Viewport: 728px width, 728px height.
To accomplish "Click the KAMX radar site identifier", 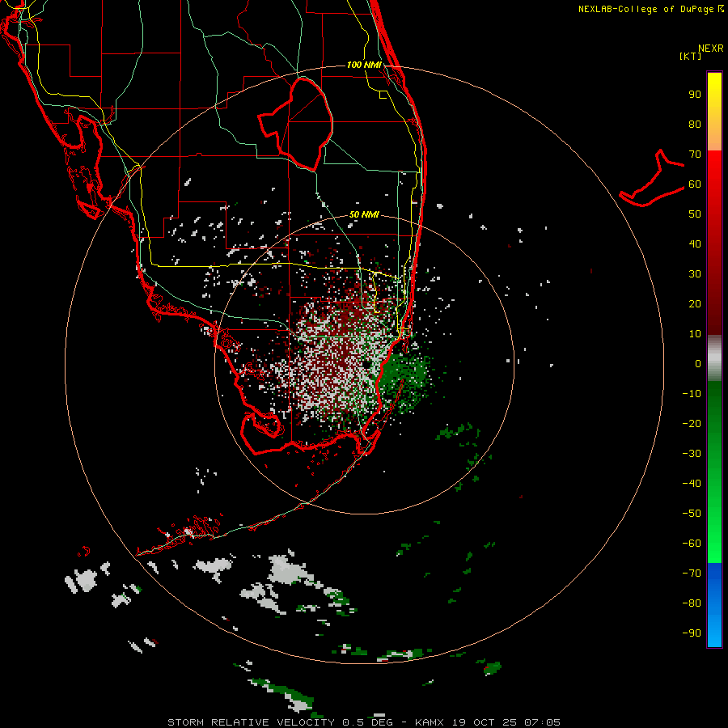I will tap(430, 722).
